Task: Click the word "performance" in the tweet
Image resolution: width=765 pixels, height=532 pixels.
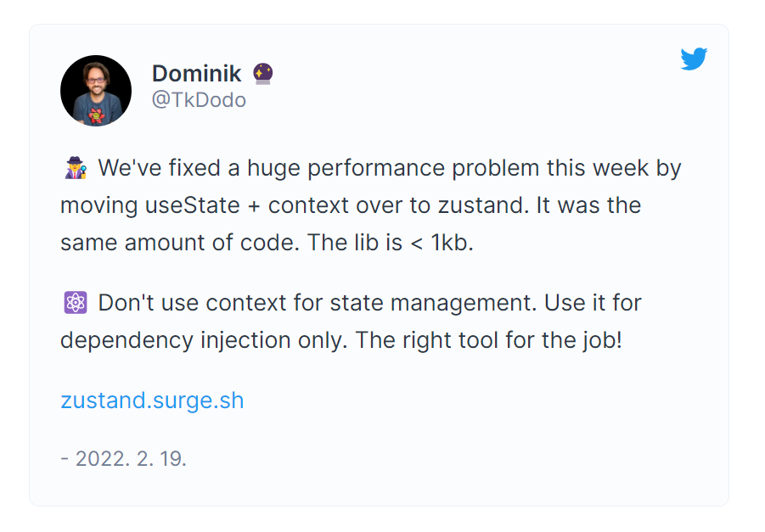Action: pos(376,168)
